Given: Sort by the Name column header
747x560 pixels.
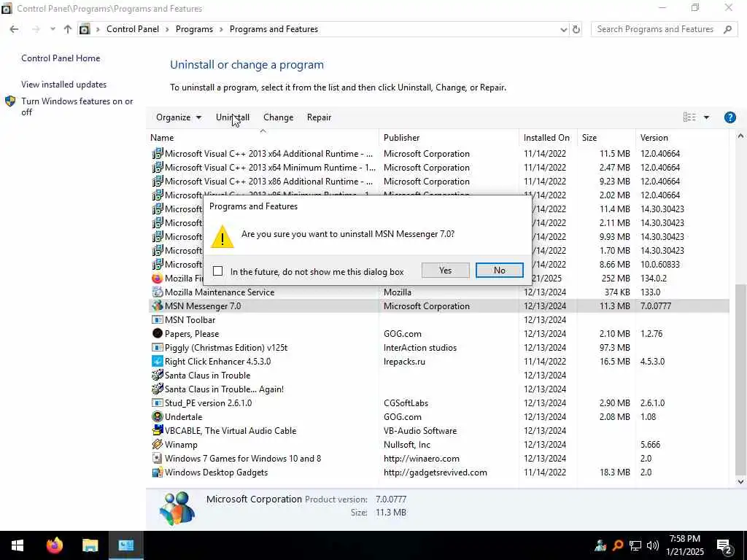Looking at the screenshot, I should [x=263, y=138].
